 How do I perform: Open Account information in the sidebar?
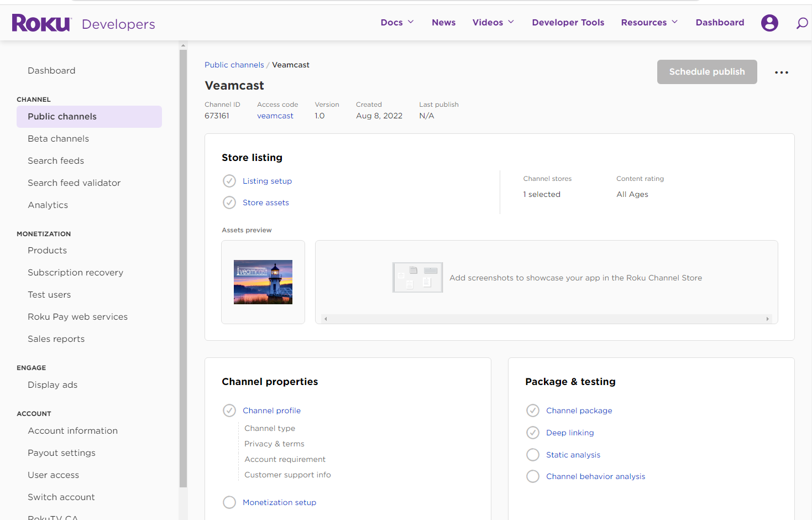73,431
